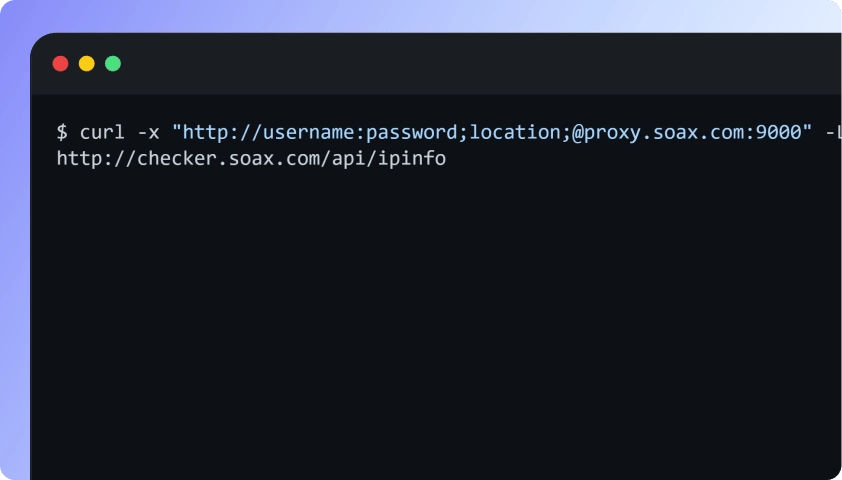Screen dimensions: 842x480
Task: Click the yellow minimize dot
Action: 87,64
